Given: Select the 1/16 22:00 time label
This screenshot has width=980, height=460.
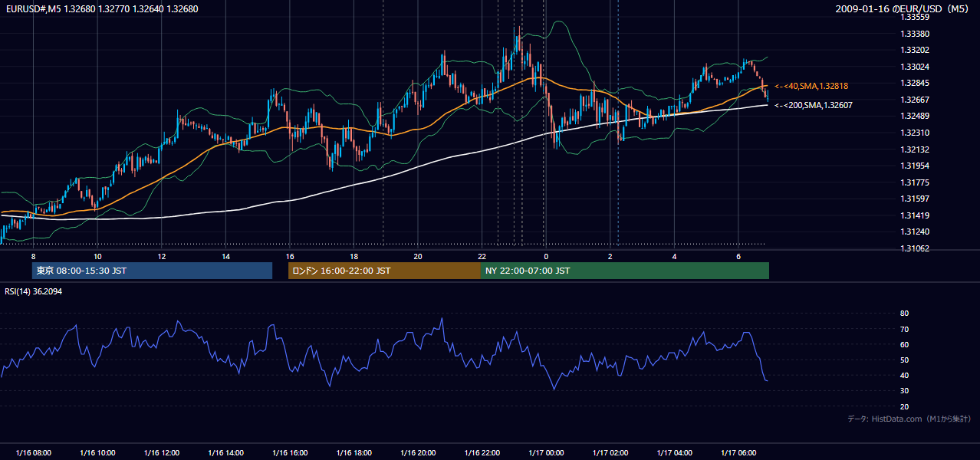Looking at the screenshot, I should (482, 453).
